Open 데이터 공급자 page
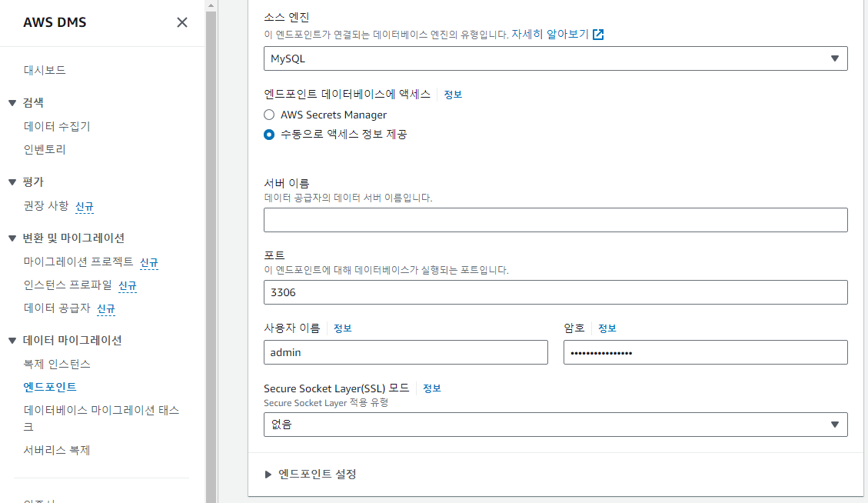 [x=56, y=308]
